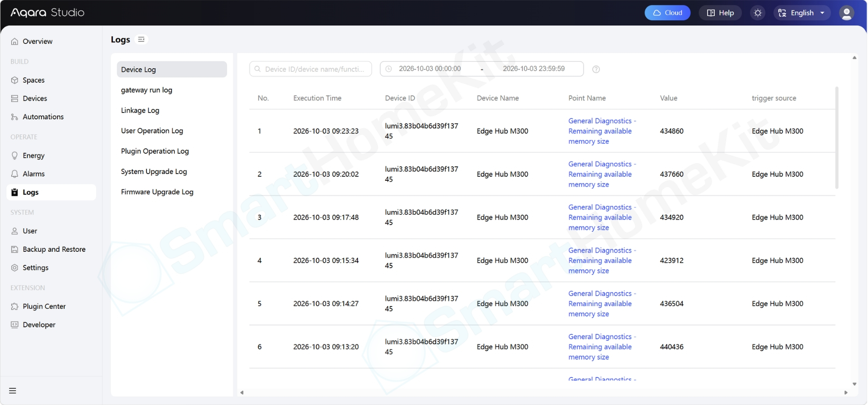Click the Help button
Viewport: 868px width, 405px height.
pos(720,13)
